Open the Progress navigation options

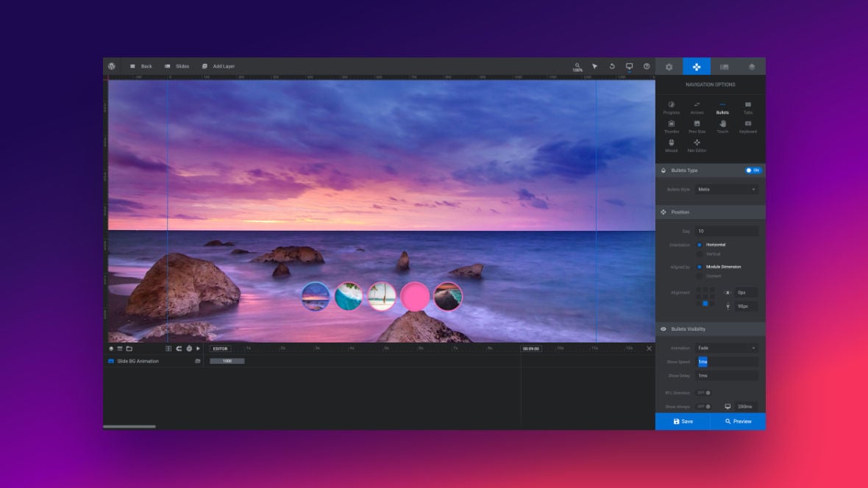672,107
